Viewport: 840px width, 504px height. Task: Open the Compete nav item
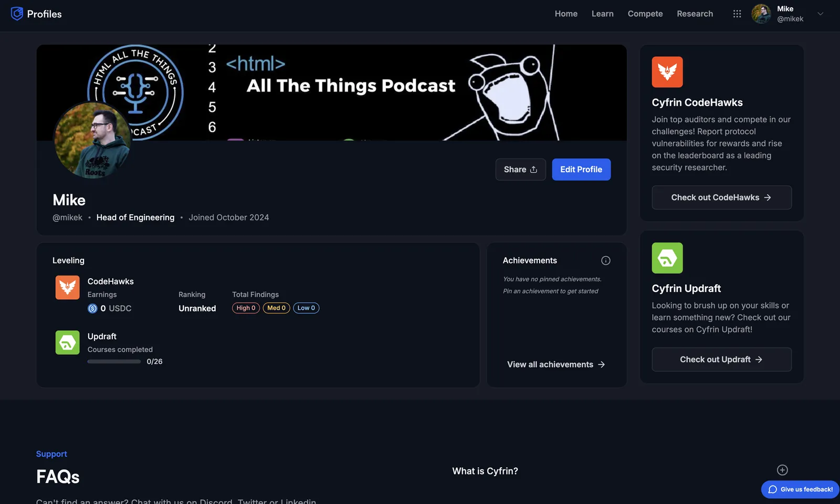coord(645,14)
